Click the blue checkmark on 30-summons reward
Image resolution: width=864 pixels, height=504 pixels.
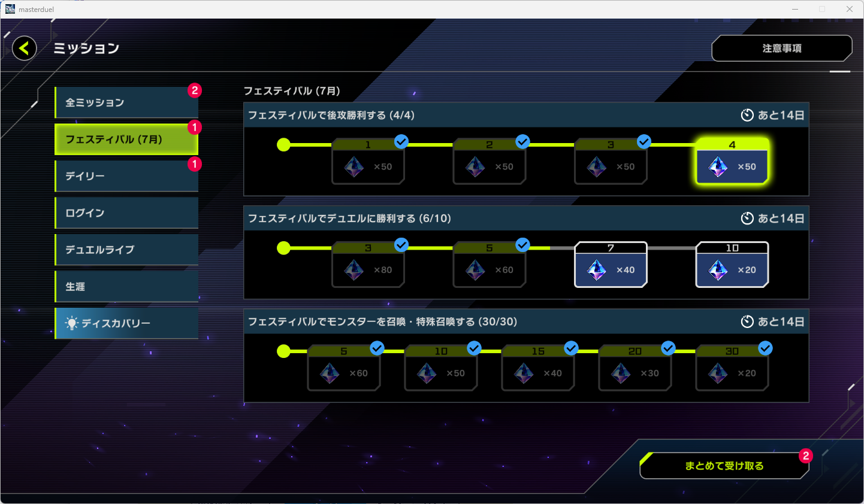[765, 348]
